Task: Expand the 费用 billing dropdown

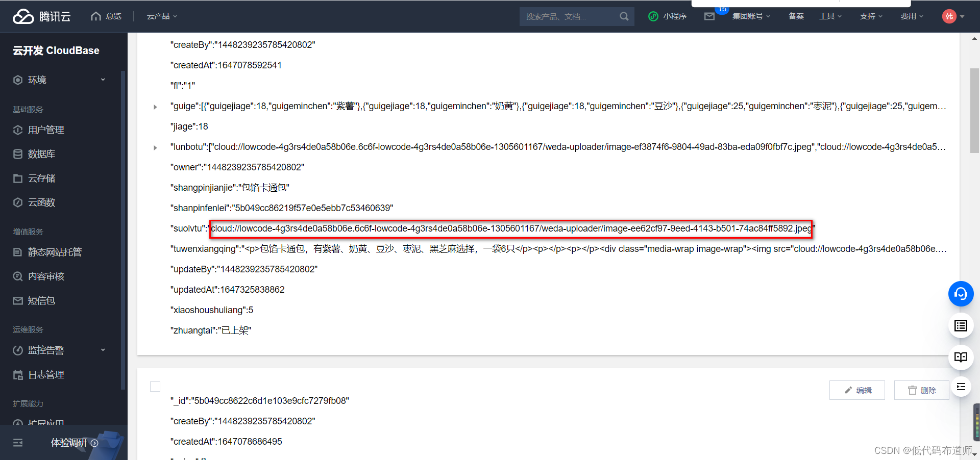Action: click(x=912, y=16)
